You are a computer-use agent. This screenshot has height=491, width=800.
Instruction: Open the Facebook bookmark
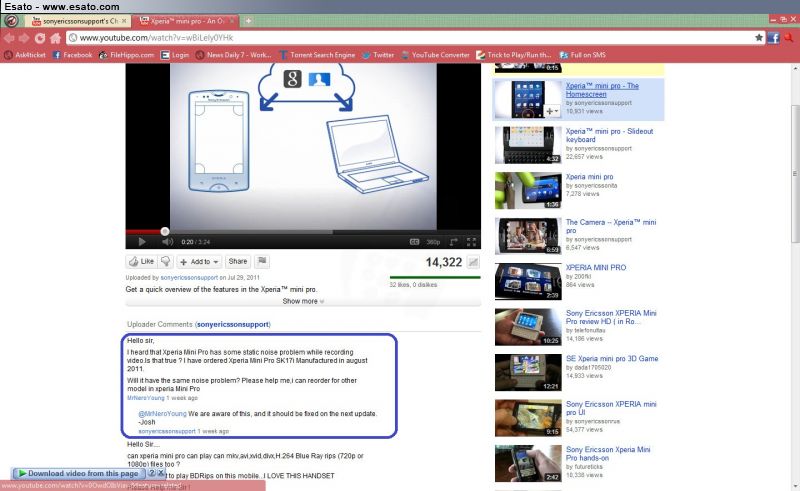coord(72,55)
